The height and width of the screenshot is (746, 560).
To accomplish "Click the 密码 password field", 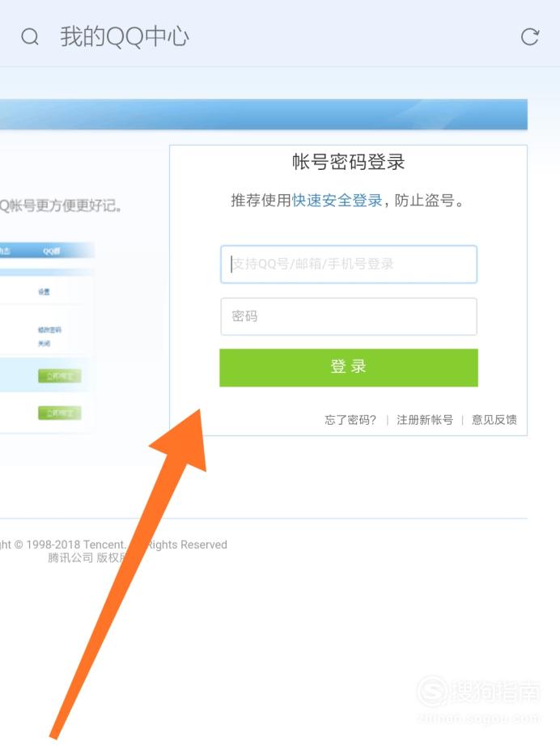I will (x=349, y=316).
